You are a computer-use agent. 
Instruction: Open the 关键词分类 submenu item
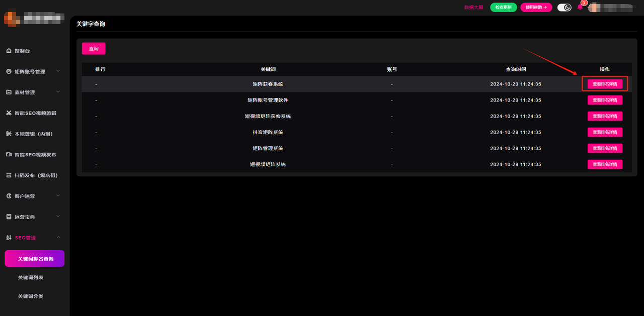tap(31, 296)
